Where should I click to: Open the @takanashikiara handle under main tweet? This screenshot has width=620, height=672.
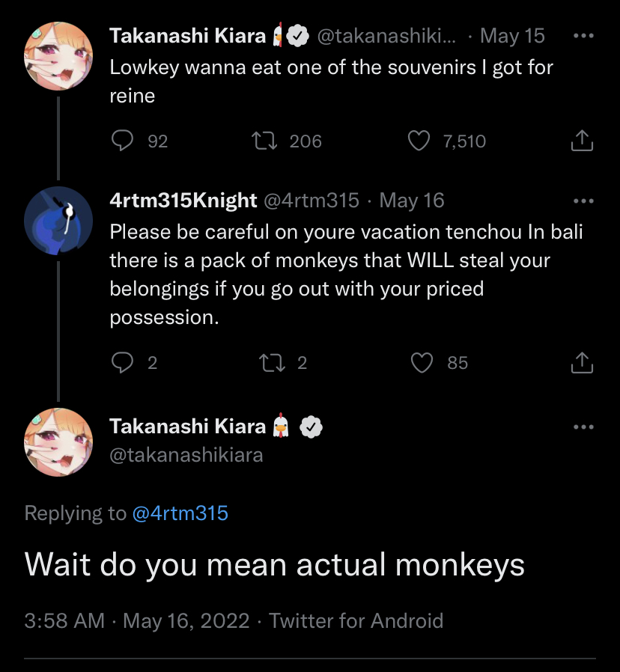(x=186, y=454)
